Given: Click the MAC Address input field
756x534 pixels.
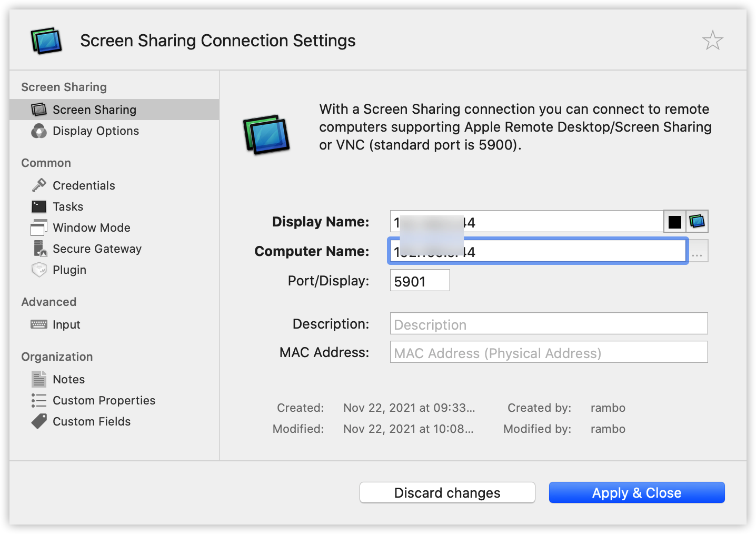Looking at the screenshot, I should coord(548,352).
